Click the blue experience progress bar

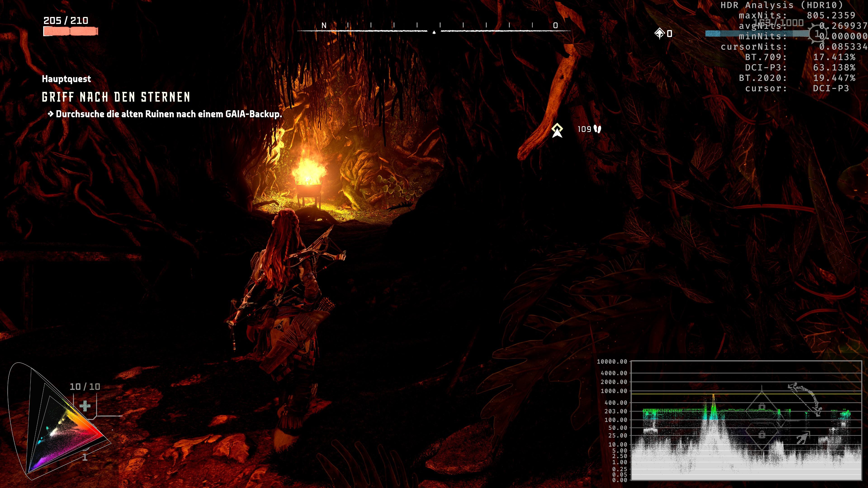coord(757,33)
